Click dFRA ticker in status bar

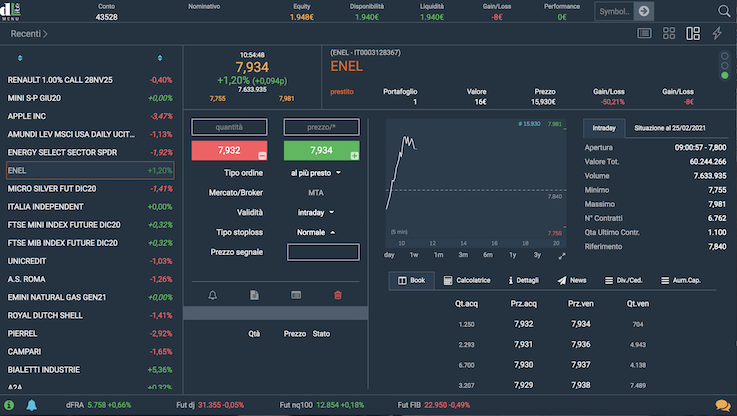pos(98,405)
